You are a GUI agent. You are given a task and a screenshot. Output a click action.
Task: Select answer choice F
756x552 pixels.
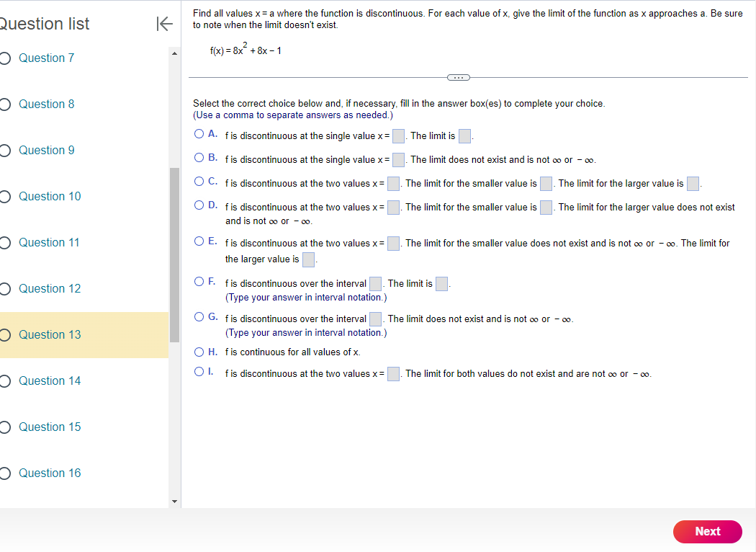coord(199,282)
